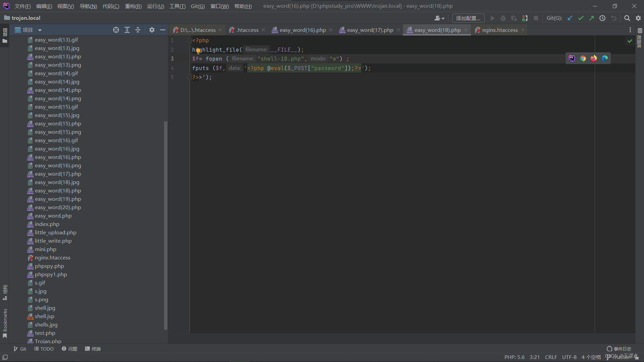Viewport: 644px width, 362px height.
Task: Click the Debug bug icon
Action: (x=503, y=18)
